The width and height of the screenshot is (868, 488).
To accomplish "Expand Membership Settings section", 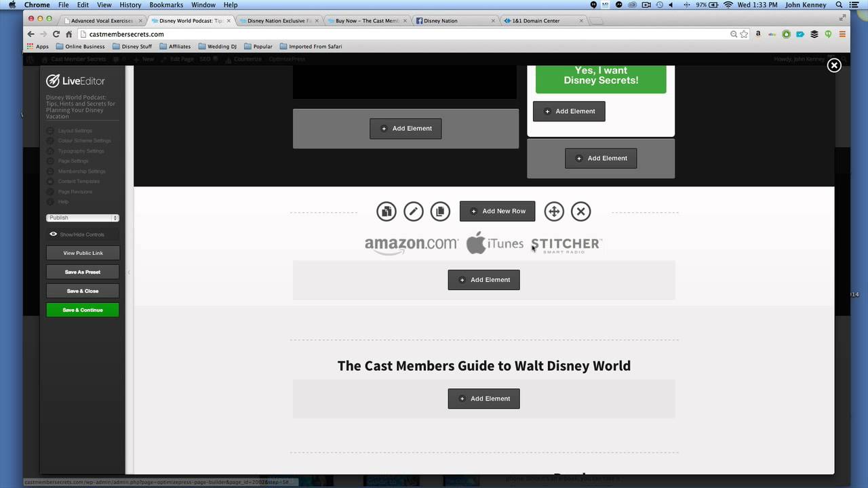I will (76, 171).
